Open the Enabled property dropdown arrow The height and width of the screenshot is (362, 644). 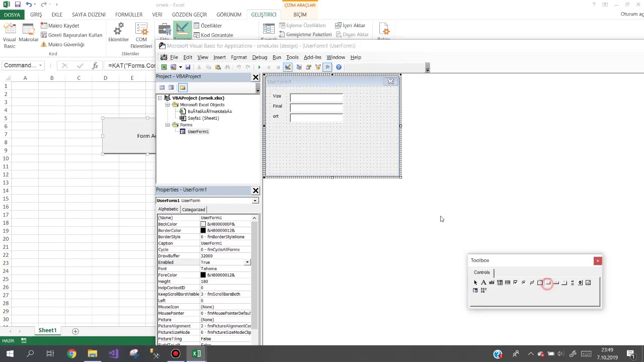247,262
